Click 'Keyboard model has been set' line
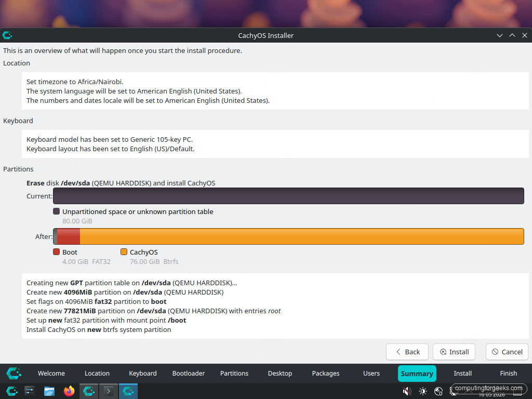Image resolution: width=532 pixels, height=399 pixels. coord(110,139)
